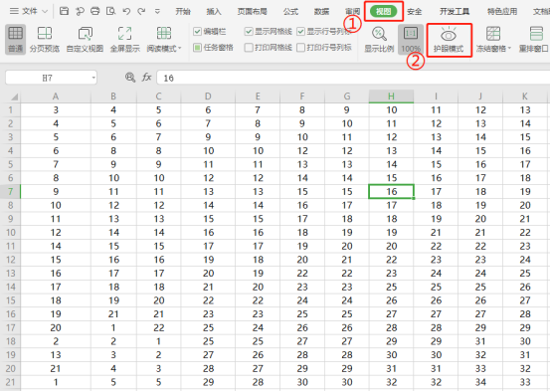Expand the 阅读模式 reading mode dropdown
Screen dimensions: 550x392
click(180, 48)
